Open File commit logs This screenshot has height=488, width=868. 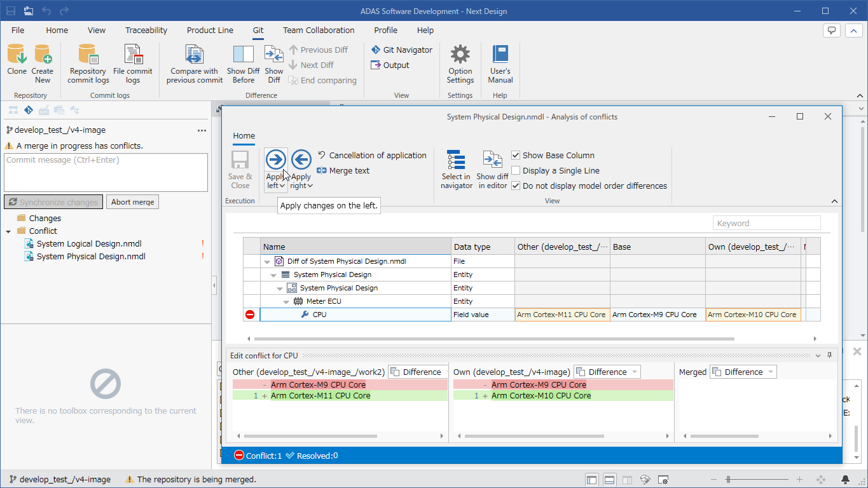(x=133, y=64)
